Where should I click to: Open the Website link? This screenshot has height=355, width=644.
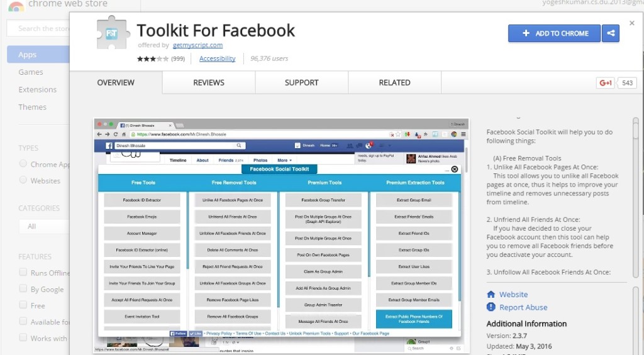[513, 294]
